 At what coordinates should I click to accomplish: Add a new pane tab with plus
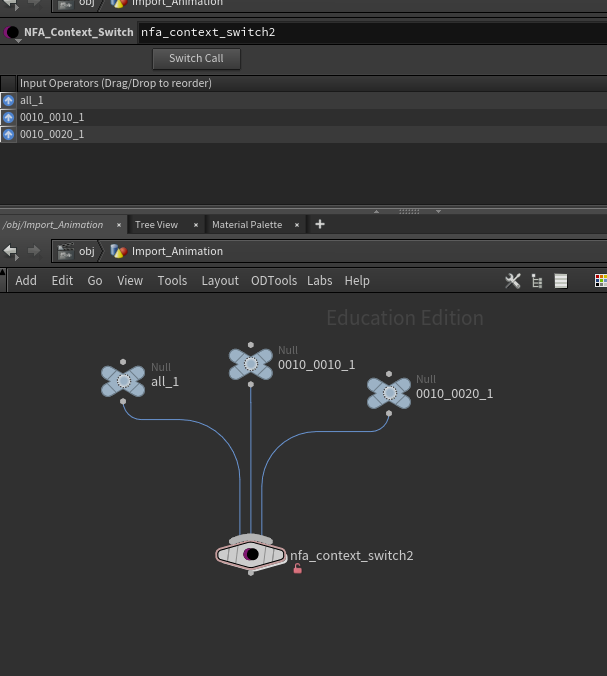pyautogui.click(x=320, y=224)
